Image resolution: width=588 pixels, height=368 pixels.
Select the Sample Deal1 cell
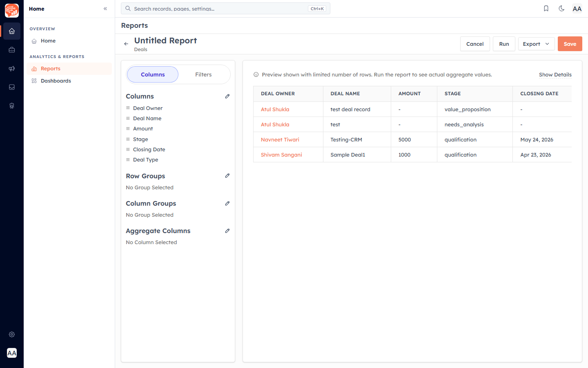tap(357, 155)
